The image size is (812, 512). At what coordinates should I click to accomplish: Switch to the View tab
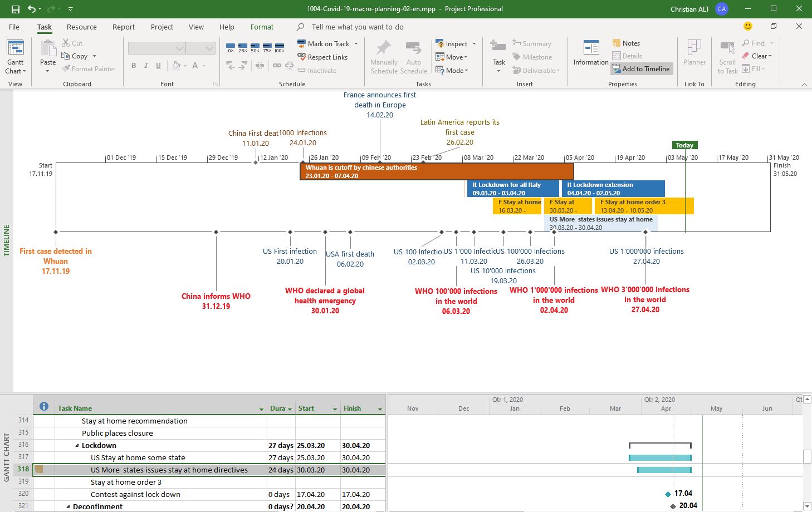point(196,27)
